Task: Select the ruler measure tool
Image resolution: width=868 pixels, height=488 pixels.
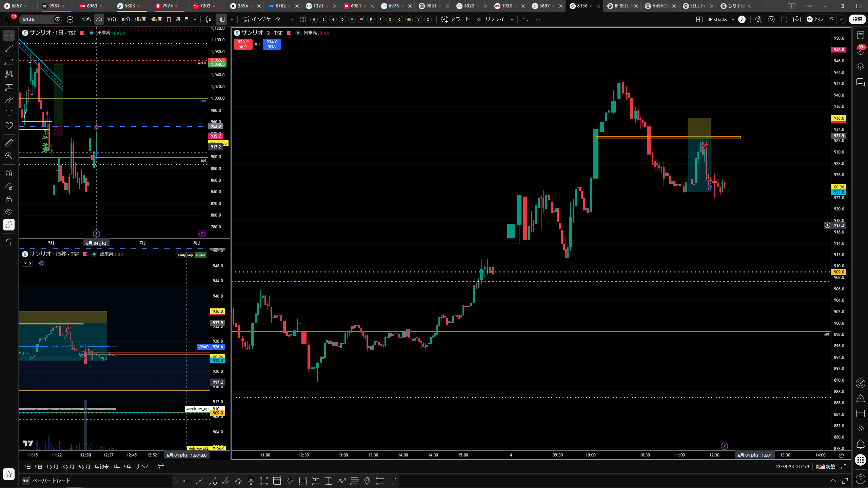Action: coord(9,143)
